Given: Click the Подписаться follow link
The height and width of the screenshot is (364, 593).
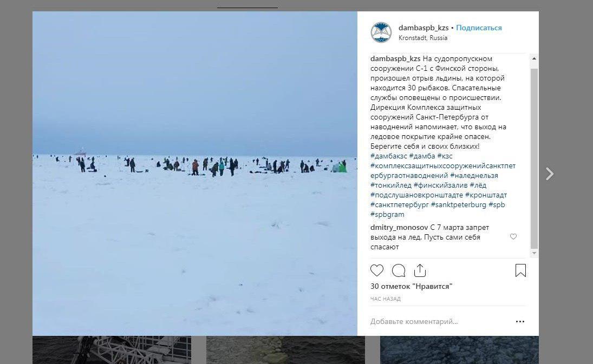Looking at the screenshot, I should point(479,28).
